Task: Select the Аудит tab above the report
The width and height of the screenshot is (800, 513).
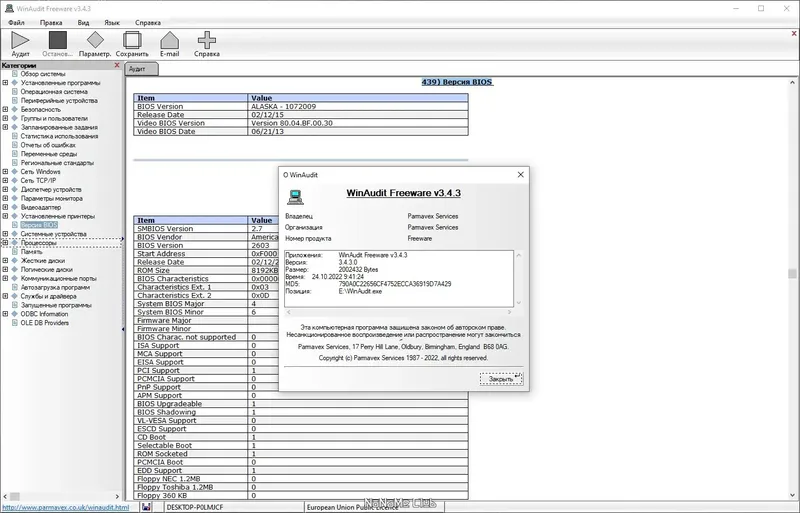Action: tap(141, 69)
